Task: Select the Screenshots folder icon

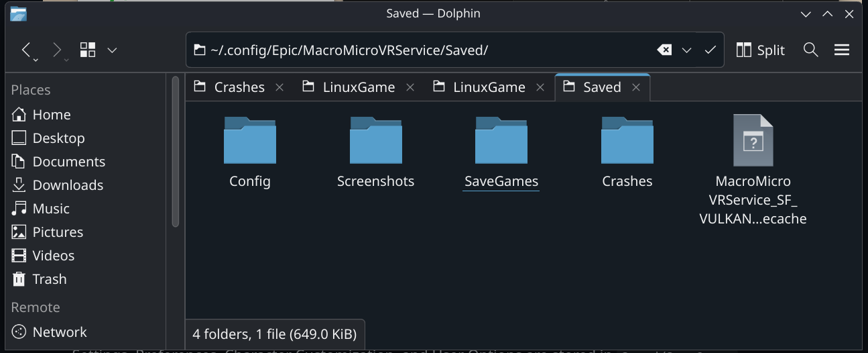Action: pos(375,140)
